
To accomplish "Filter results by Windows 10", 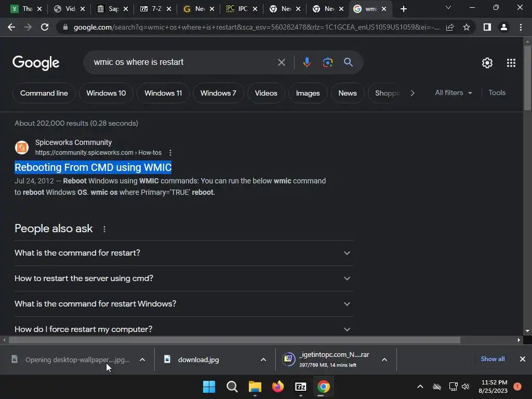I will (x=106, y=93).
